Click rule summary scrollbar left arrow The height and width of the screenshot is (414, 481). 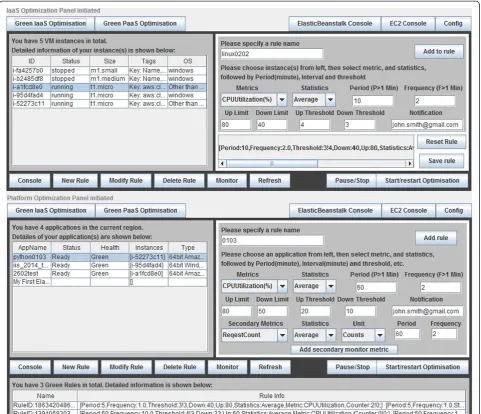click(x=223, y=163)
